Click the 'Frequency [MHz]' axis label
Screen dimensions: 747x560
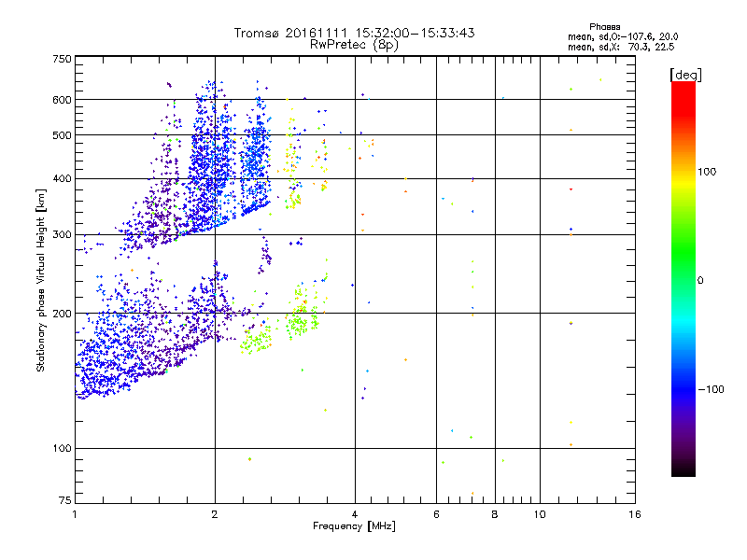coord(354,526)
